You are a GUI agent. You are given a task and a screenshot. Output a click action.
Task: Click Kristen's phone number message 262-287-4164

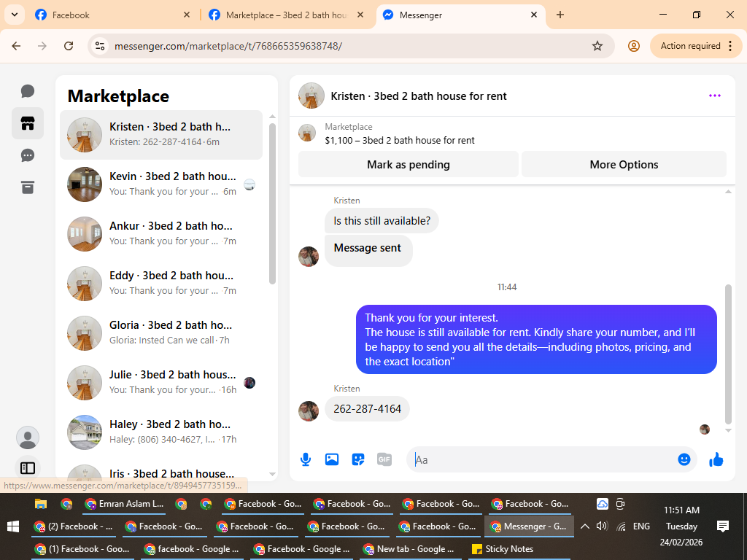pyautogui.click(x=367, y=408)
